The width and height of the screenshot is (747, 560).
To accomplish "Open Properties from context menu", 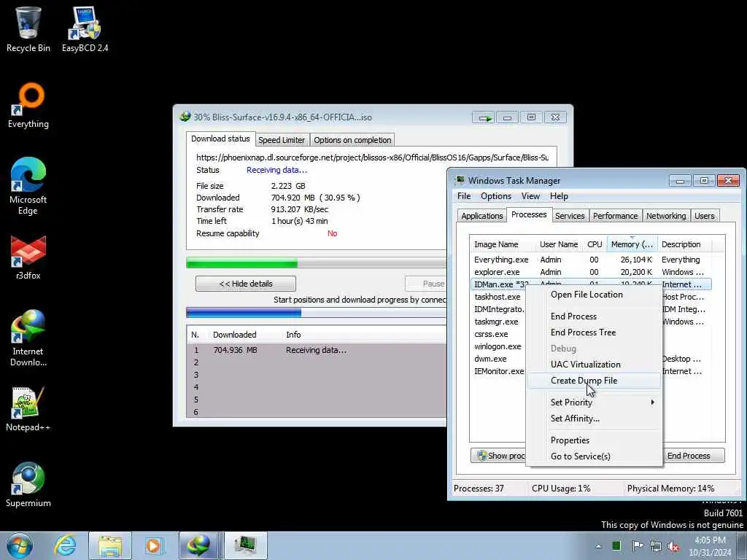I will (594, 440).
